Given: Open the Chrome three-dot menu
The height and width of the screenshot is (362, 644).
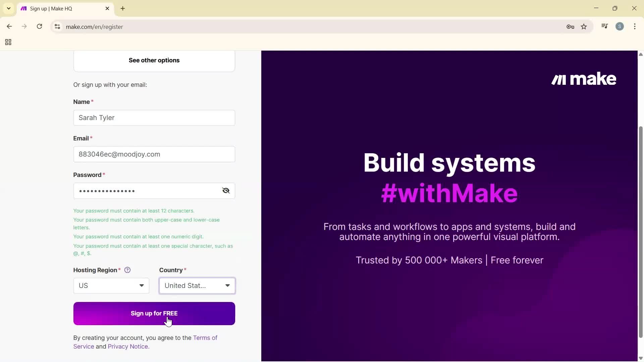Looking at the screenshot, I should tap(635, 26).
